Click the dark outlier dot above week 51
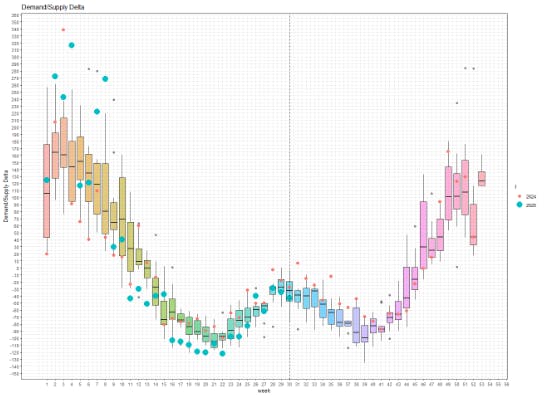This screenshot has height=396, width=547. click(465, 68)
